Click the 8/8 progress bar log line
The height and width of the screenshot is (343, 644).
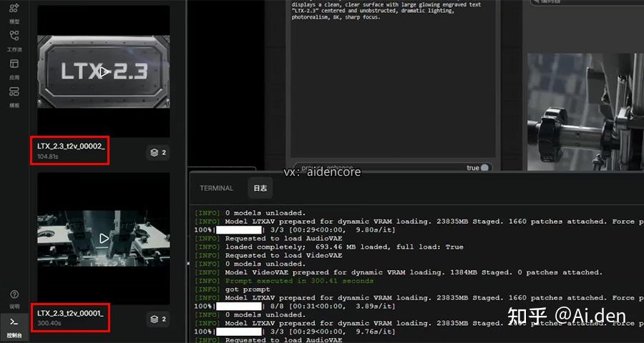pyautogui.click(x=295, y=306)
